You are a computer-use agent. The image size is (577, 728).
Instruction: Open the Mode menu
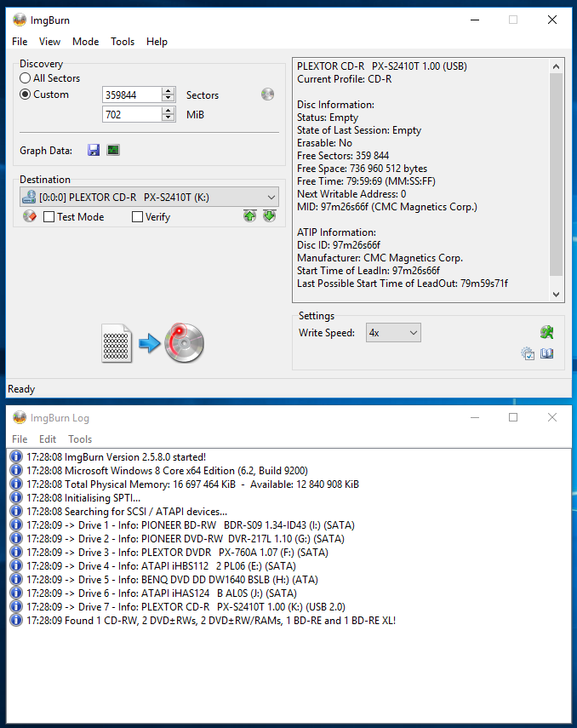pyautogui.click(x=85, y=42)
